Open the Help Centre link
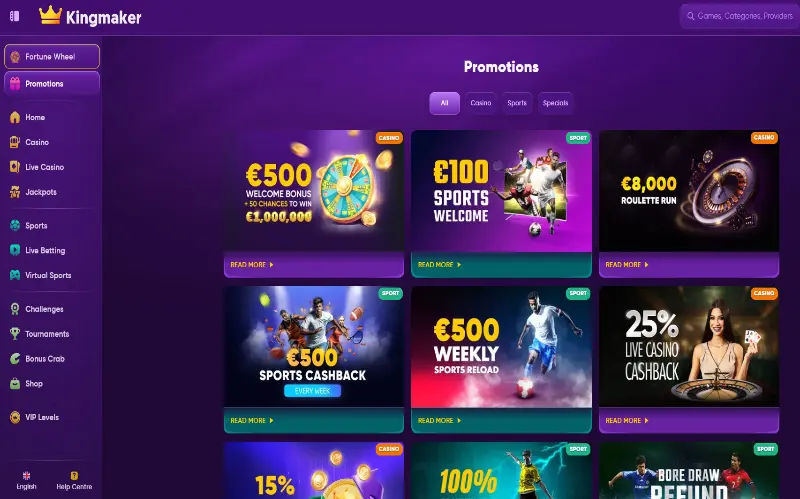 point(74,481)
